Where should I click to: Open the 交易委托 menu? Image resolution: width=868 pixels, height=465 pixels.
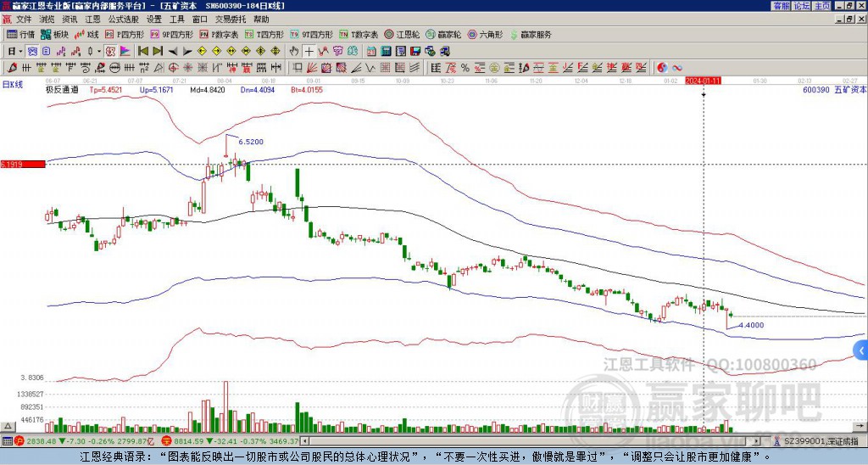point(231,20)
